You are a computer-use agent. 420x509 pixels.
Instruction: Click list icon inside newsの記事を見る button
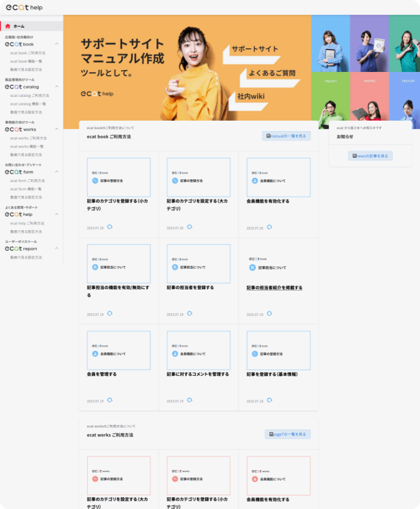click(354, 156)
